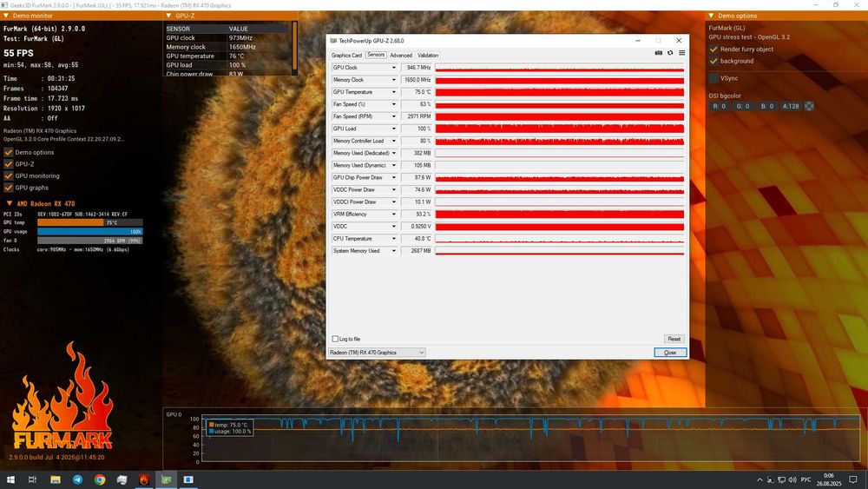This screenshot has width=868, height=489.
Task: Disable the background option
Action: (x=713, y=61)
